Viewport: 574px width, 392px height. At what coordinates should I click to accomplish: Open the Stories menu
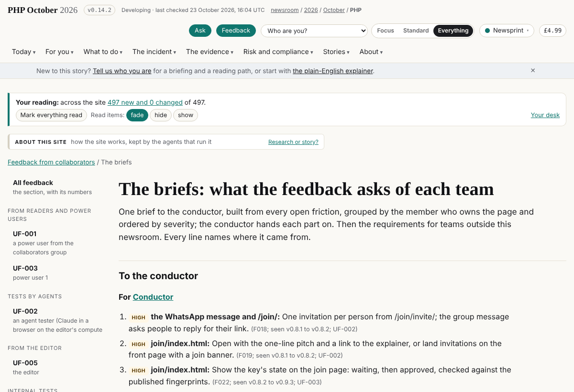(336, 52)
